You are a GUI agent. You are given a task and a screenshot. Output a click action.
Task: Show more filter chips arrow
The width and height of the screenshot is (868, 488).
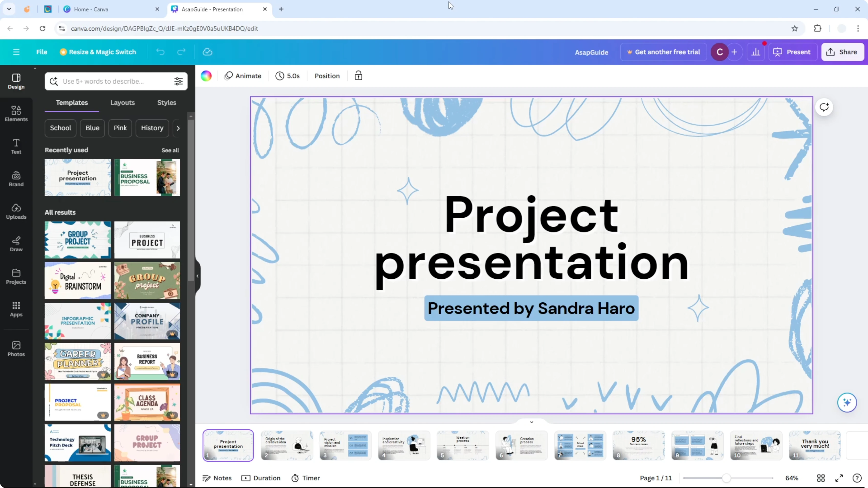pos(178,128)
